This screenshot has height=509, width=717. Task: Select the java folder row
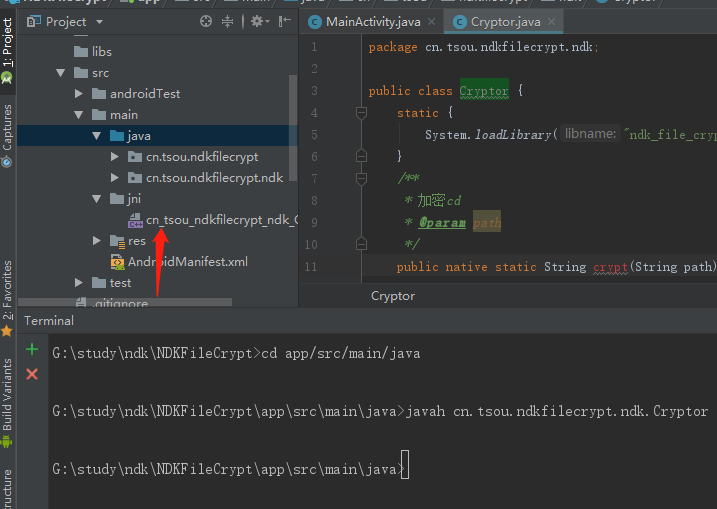pyautogui.click(x=157, y=136)
